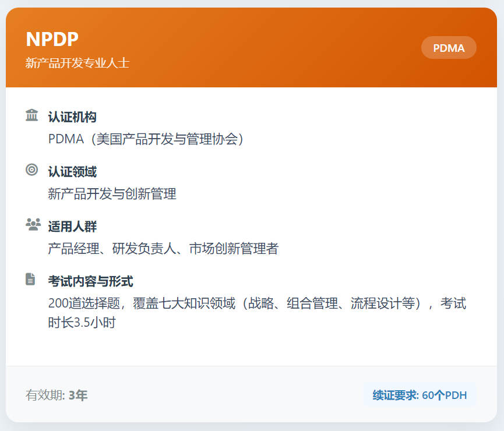The width and height of the screenshot is (504, 431).
Task: Click the gray card footer area
Action: tap(233, 402)
